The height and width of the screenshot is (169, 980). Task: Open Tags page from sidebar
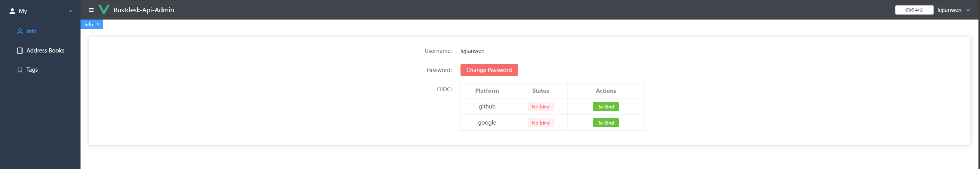(32, 70)
